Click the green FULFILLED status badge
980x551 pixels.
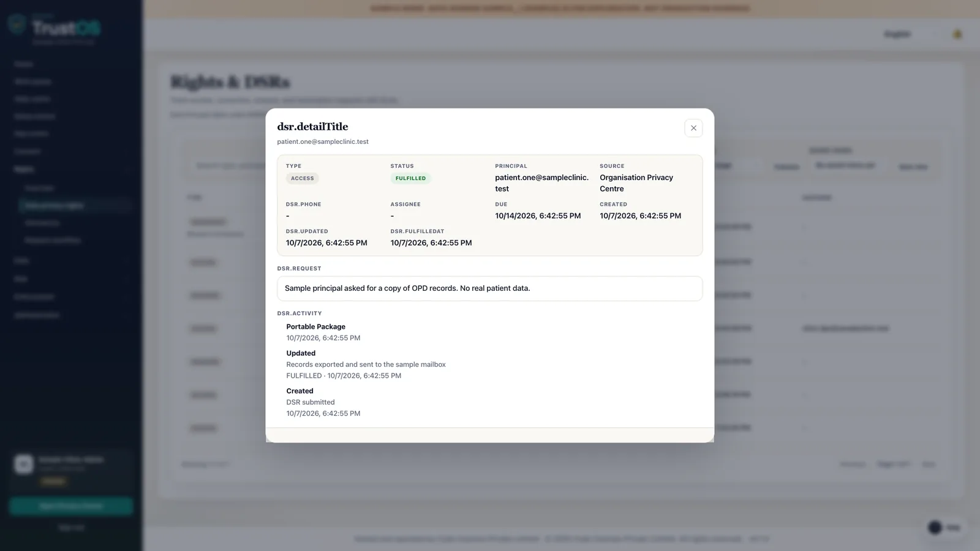(x=410, y=178)
